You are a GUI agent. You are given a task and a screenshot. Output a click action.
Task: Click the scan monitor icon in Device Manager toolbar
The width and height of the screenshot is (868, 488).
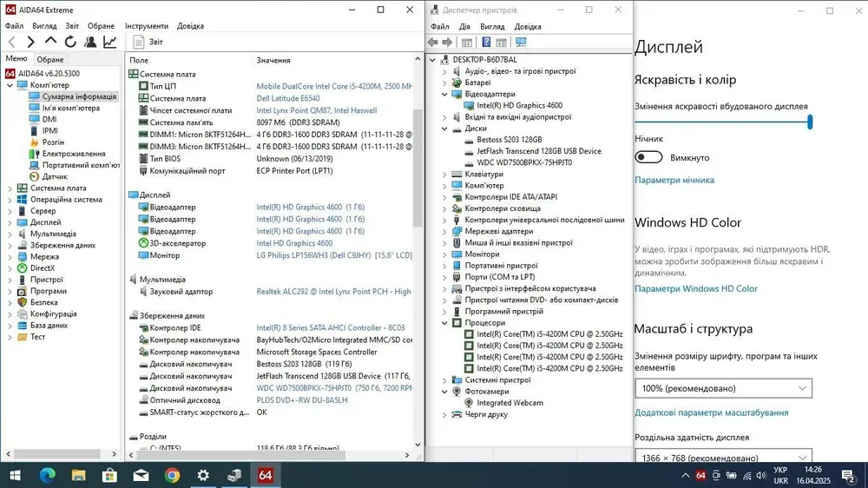(x=521, y=42)
